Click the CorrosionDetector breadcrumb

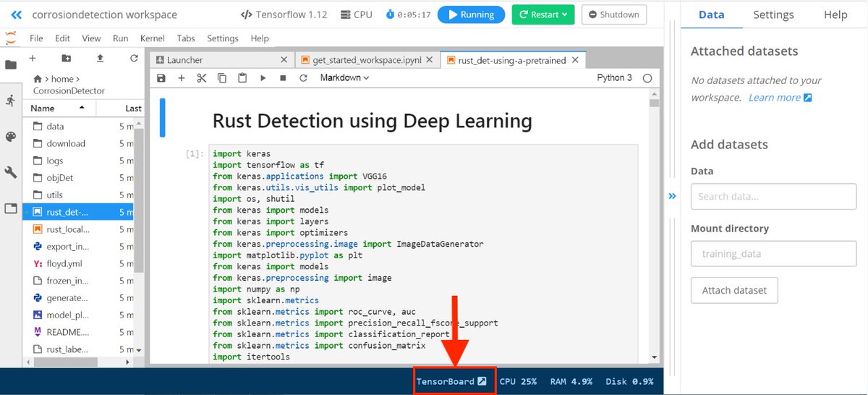point(69,91)
